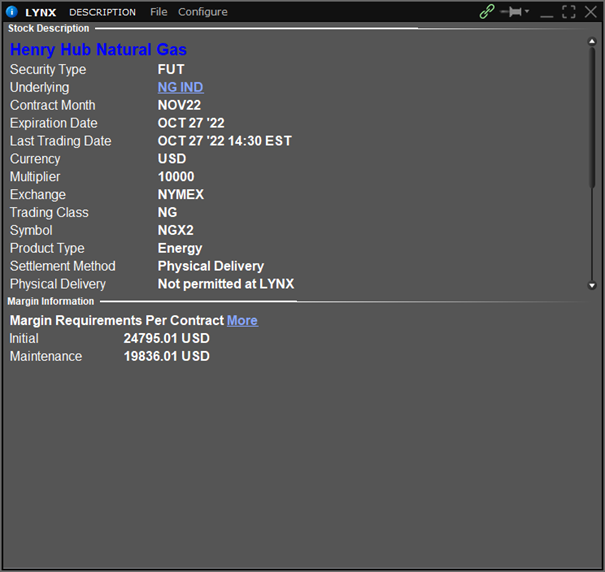605x572 pixels.
Task: Maximize the Description window
Action: tap(569, 12)
